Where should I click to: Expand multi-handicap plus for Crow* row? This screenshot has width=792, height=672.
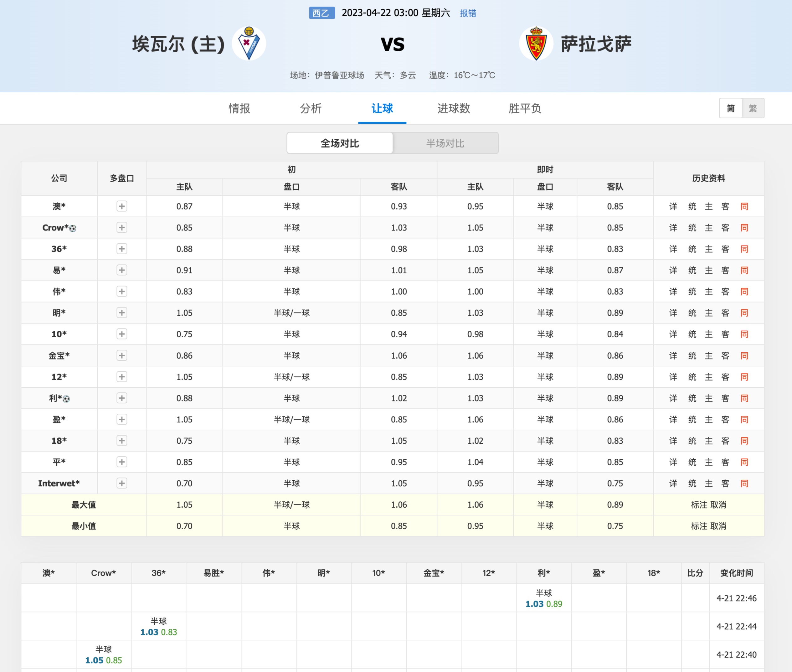click(122, 228)
